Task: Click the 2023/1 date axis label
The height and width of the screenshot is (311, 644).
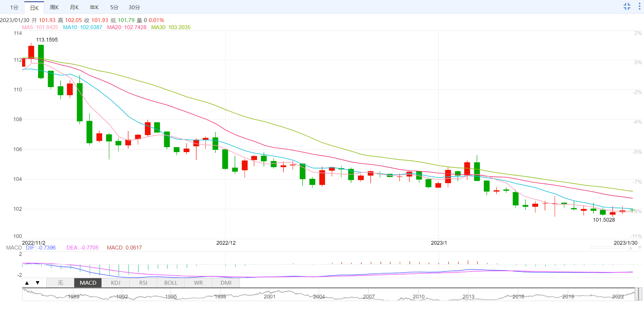Action: 439,243
